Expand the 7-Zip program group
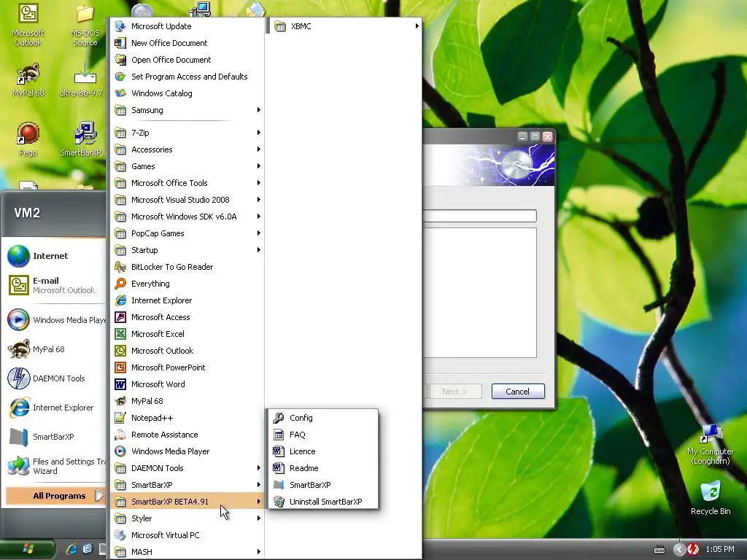Screen dimensions: 747x560 pos(187,133)
